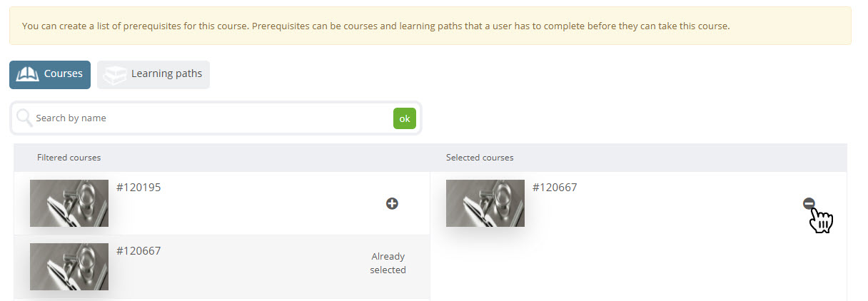The height and width of the screenshot is (301, 868).
Task: Click the Already selected label
Action: [x=388, y=263]
